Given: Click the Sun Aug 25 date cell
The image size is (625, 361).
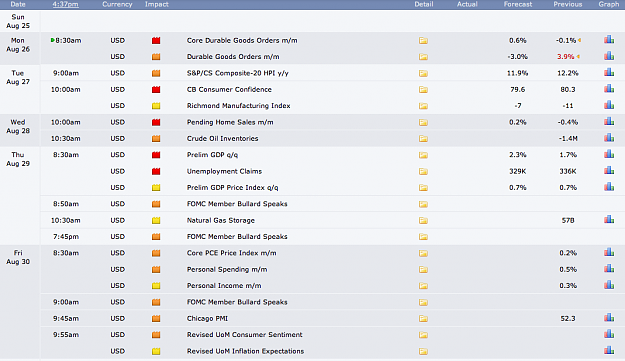Looking at the screenshot, I should click(18, 22).
